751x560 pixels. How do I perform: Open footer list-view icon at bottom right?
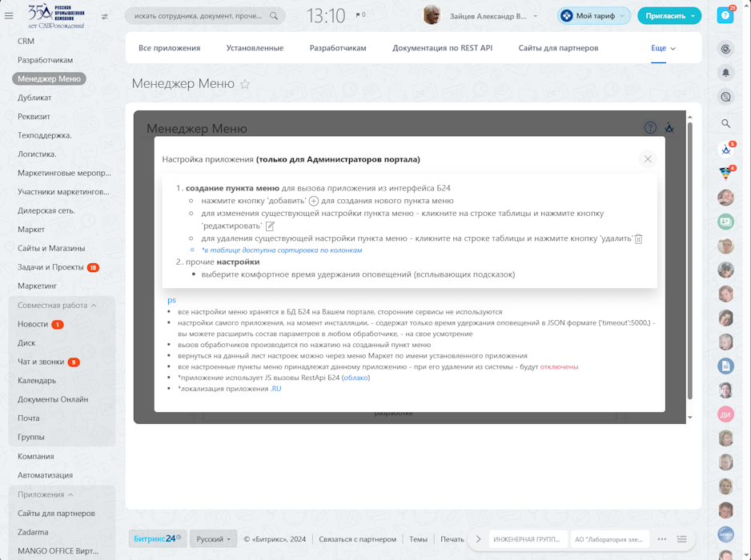(x=681, y=539)
